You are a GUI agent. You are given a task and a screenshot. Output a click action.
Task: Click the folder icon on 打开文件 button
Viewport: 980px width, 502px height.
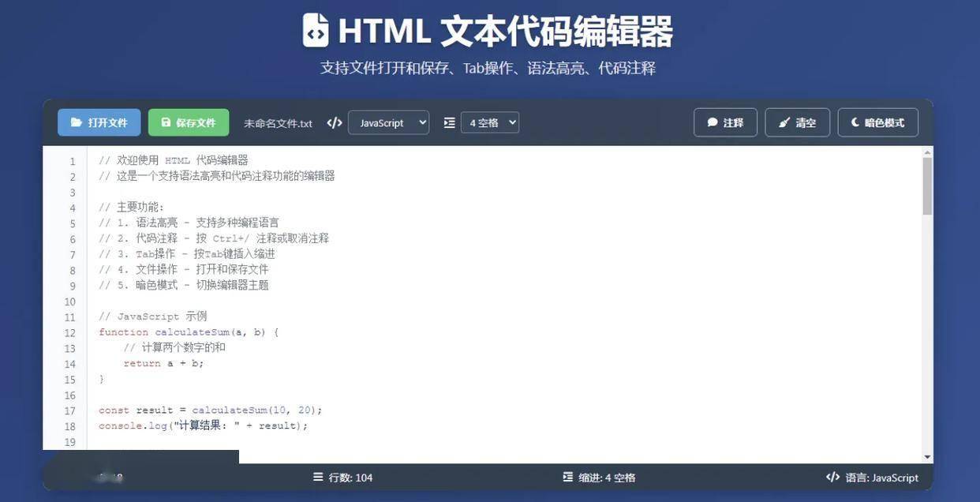77,123
